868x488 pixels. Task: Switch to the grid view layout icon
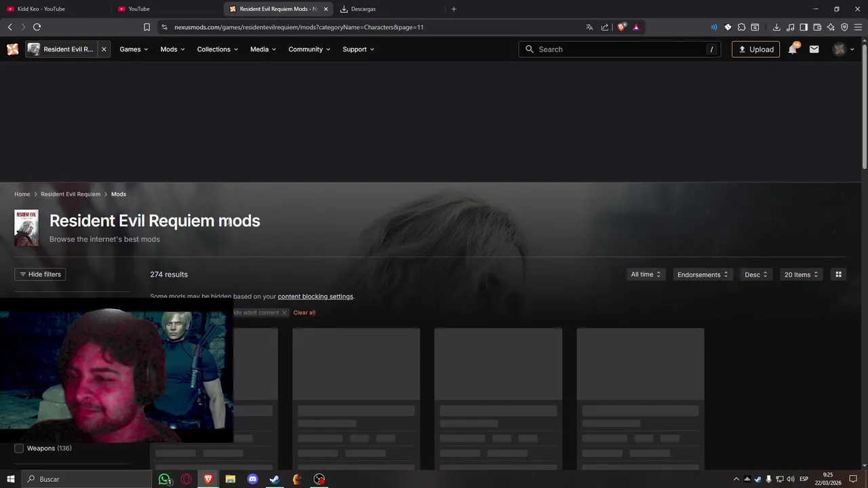(838, 274)
